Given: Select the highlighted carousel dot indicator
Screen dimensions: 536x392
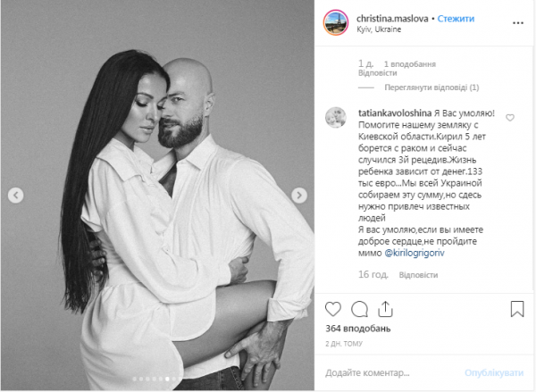Looking at the screenshot, I should [167, 379].
